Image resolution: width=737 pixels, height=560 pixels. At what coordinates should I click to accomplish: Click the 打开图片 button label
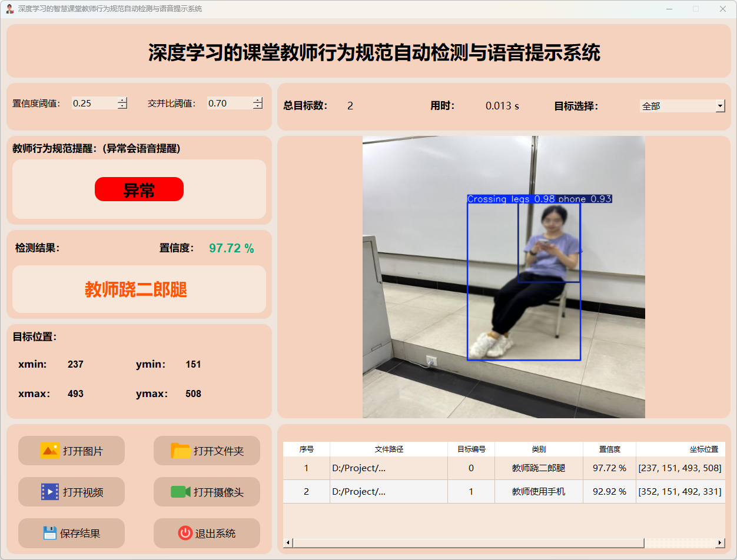(x=83, y=451)
